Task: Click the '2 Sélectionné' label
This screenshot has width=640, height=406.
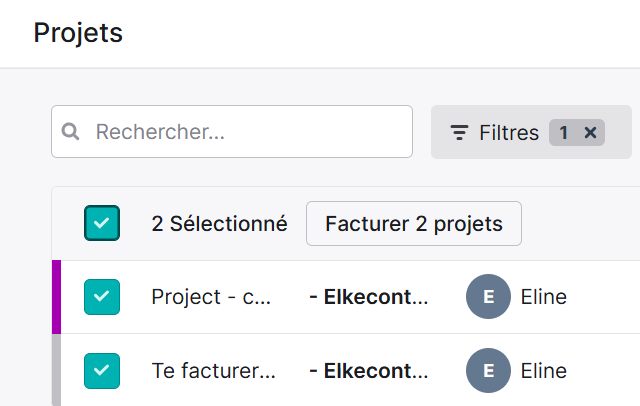Action: click(220, 224)
